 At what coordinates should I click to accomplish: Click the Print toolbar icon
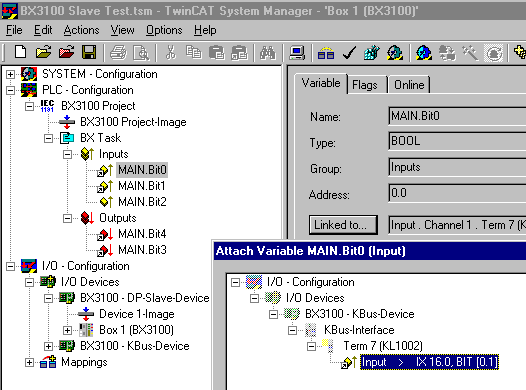pos(118,53)
